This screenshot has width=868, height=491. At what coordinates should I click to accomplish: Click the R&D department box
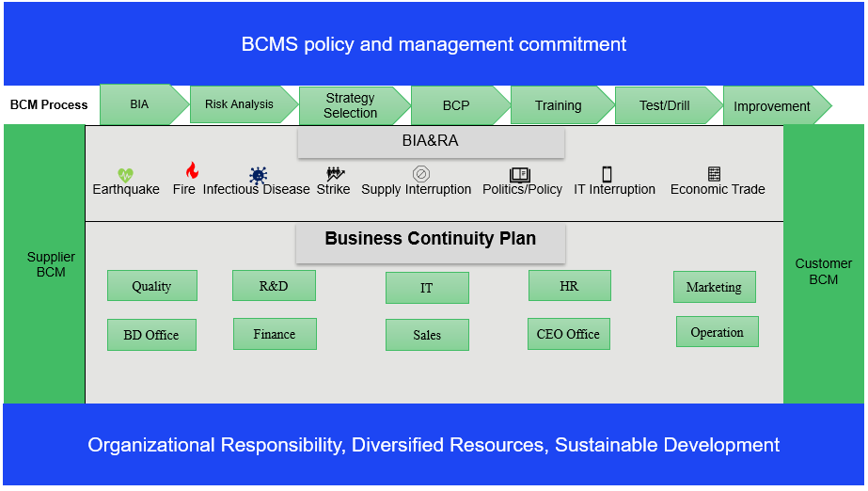(x=274, y=285)
